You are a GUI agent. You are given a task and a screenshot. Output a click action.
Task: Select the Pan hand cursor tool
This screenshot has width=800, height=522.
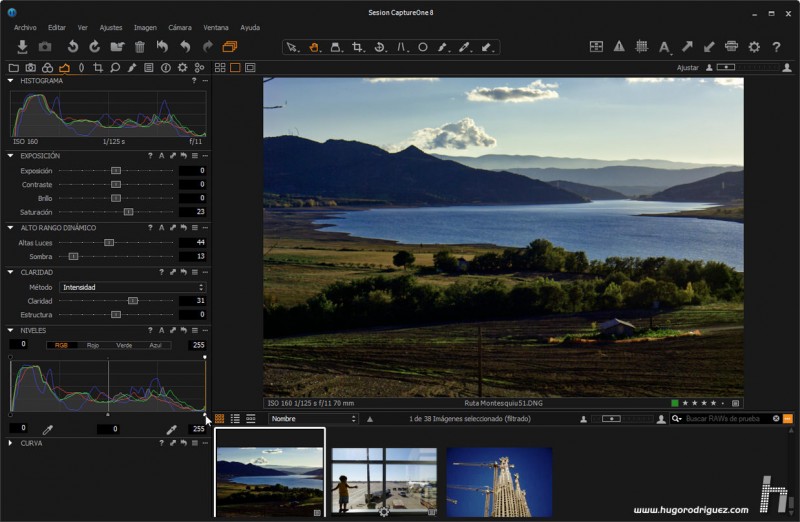(x=314, y=47)
